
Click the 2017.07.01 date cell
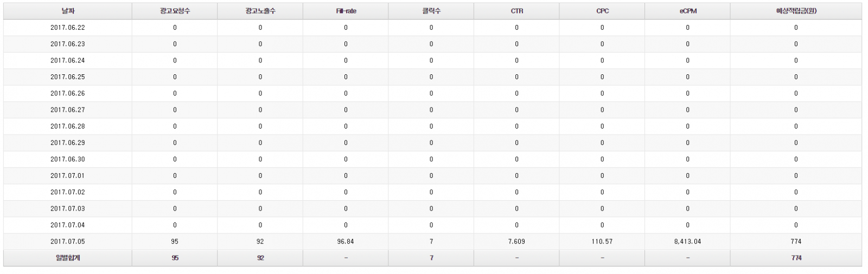tap(68, 176)
